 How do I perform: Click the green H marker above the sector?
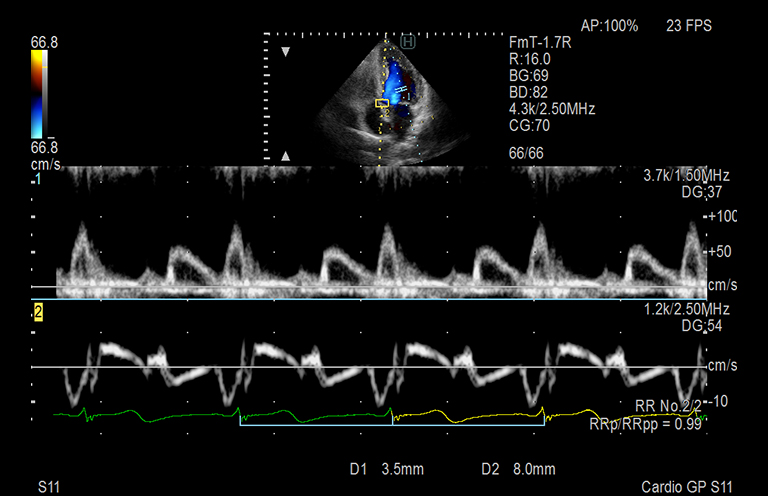point(408,42)
